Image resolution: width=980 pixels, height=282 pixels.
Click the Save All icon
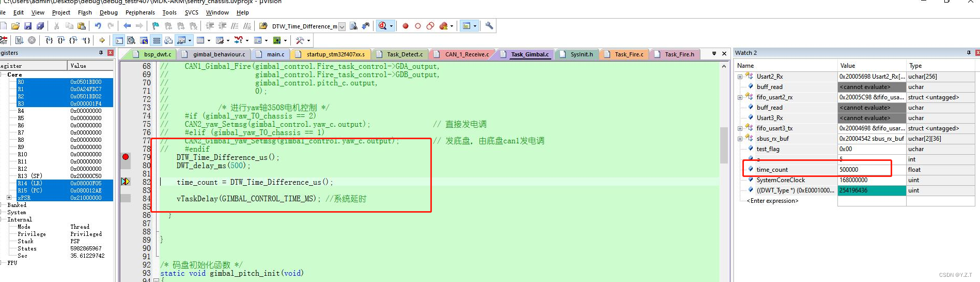click(x=40, y=26)
